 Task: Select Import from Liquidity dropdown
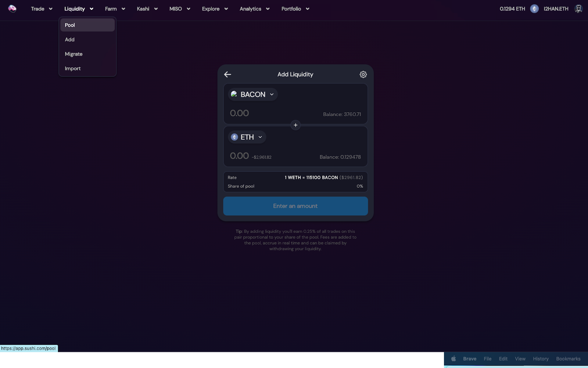[x=87, y=69]
